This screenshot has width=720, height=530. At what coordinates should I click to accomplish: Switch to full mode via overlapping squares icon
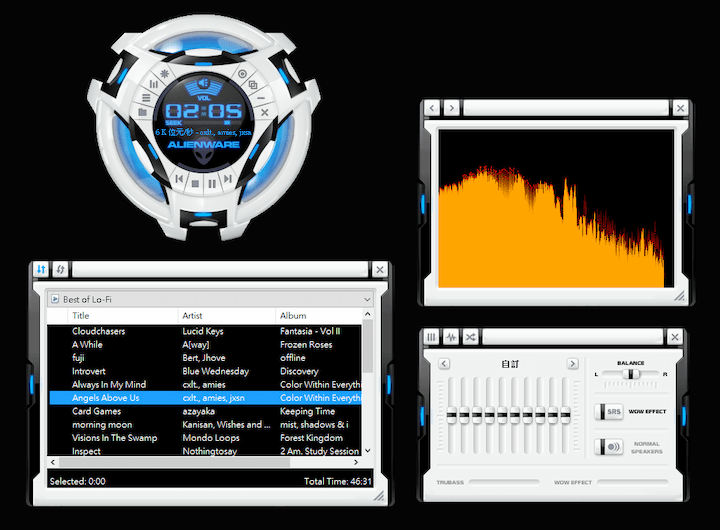[x=253, y=85]
